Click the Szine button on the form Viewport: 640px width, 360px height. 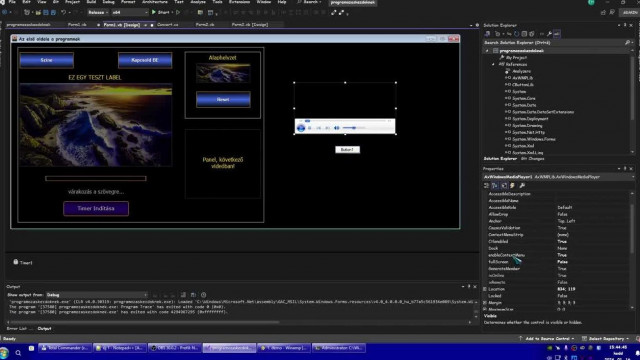tap(47, 60)
